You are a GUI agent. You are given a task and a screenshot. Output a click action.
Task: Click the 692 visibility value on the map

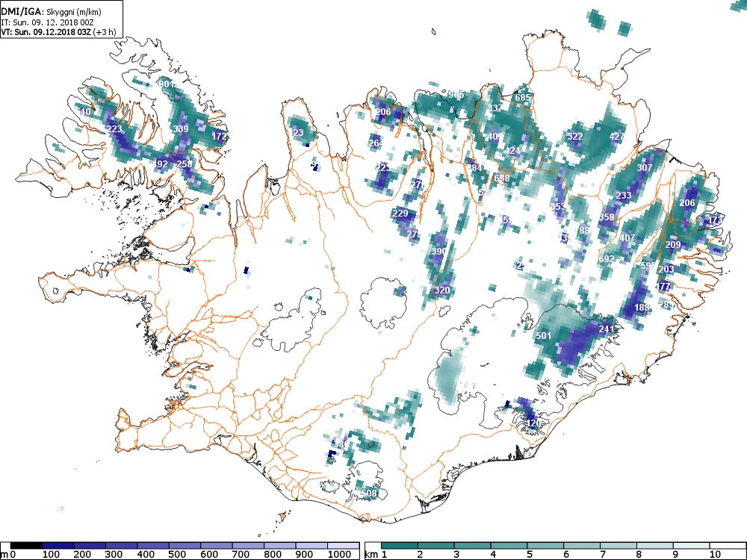607,258
